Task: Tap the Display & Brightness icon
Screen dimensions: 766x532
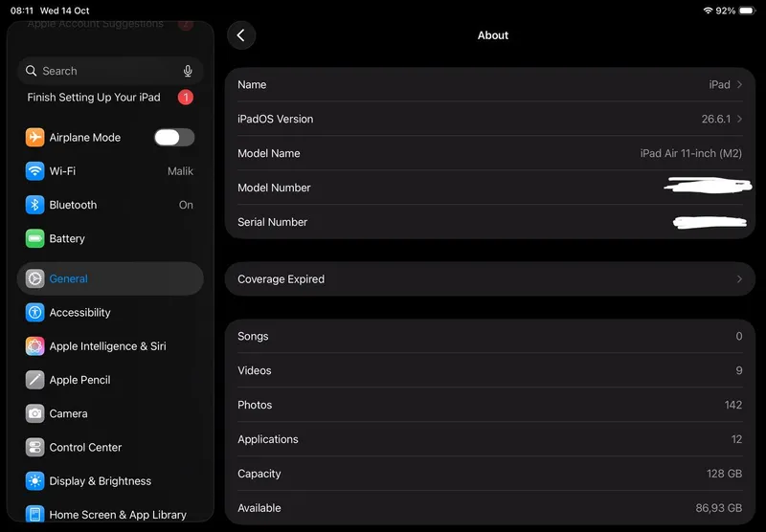Action: click(x=34, y=480)
